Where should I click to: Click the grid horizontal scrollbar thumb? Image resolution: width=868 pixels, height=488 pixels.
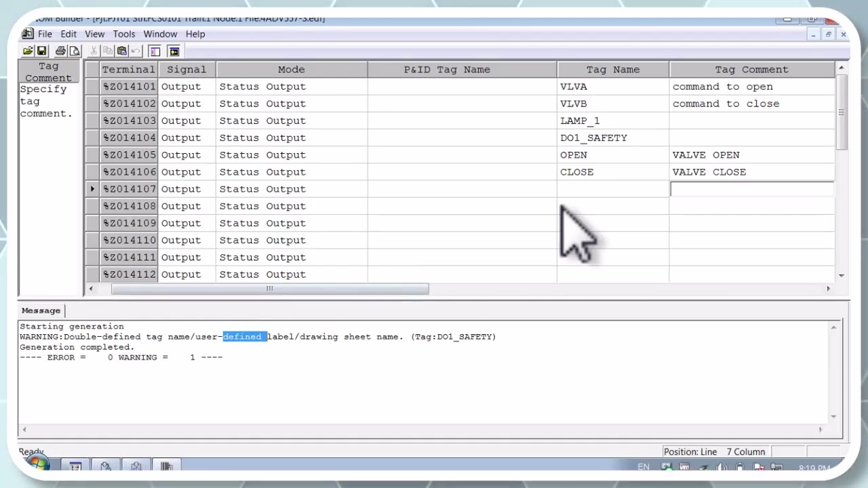tap(270, 289)
